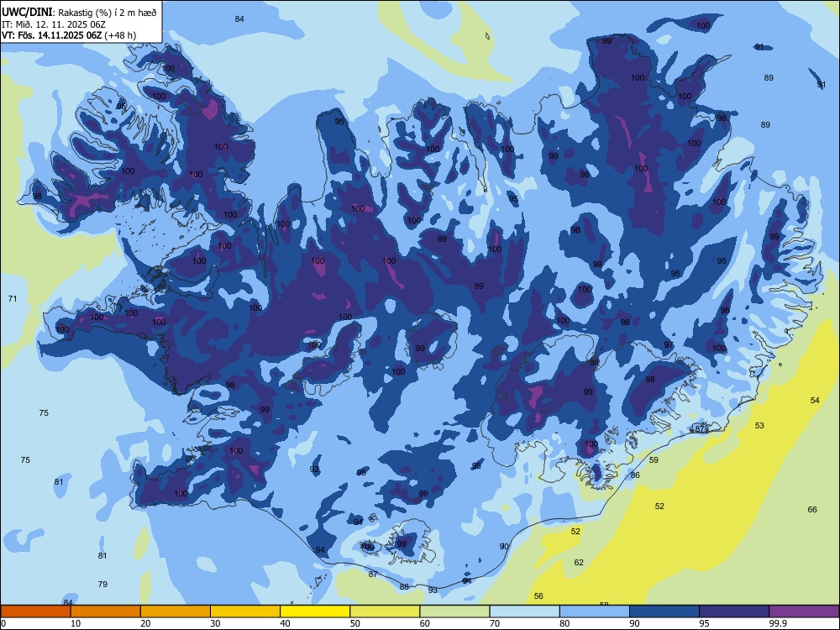Select the 20–30 amber legend swatch

coord(176,612)
